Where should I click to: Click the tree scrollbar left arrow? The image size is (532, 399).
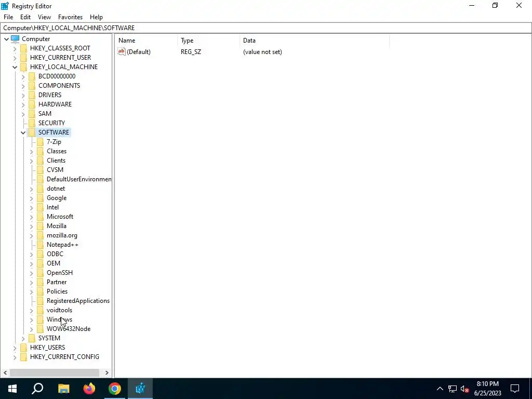5,373
